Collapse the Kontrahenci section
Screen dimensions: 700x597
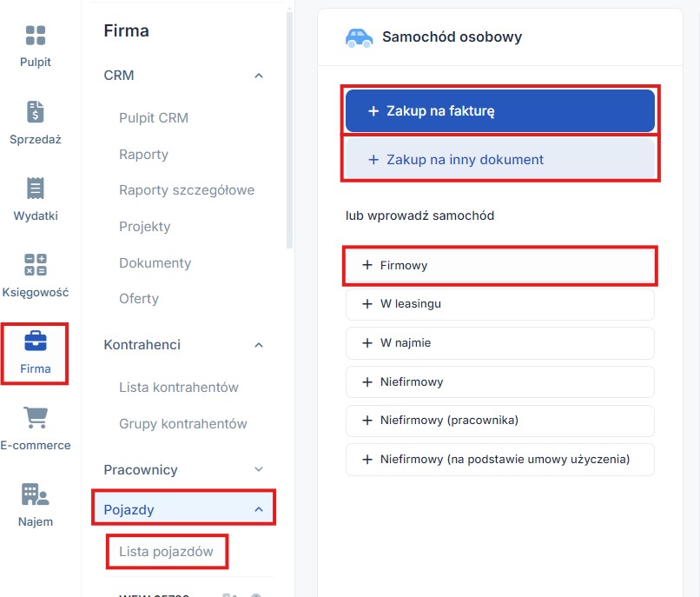258,345
